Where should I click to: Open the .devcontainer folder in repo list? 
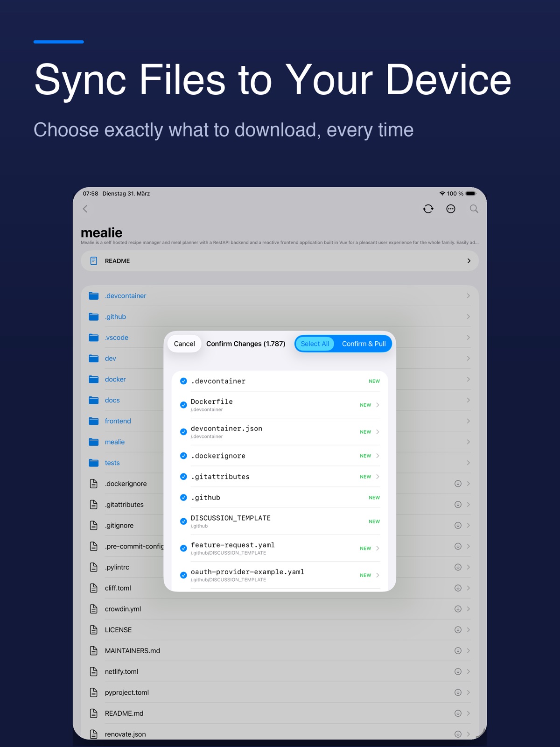pos(280,296)
